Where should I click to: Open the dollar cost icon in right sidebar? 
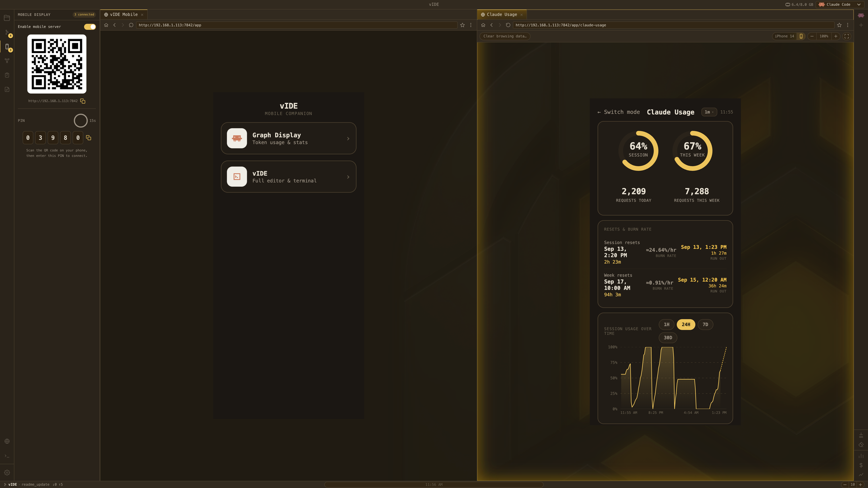(x=861, y=465)
